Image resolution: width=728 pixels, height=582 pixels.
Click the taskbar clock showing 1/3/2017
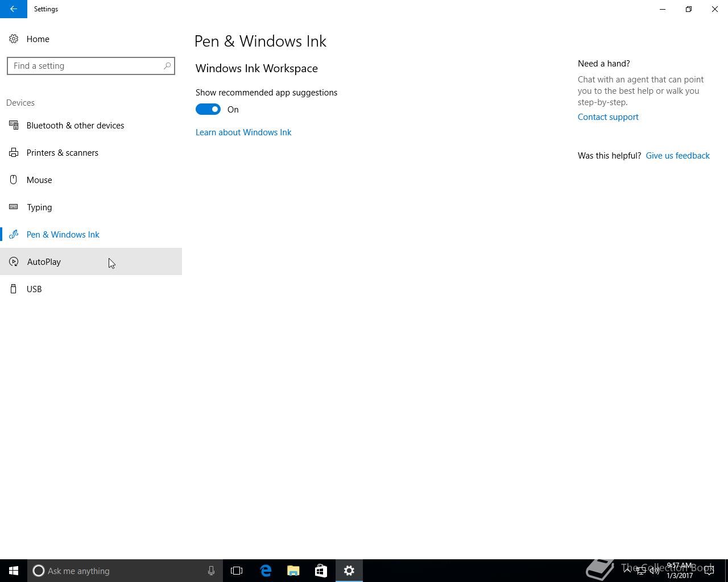pos(680,571)
